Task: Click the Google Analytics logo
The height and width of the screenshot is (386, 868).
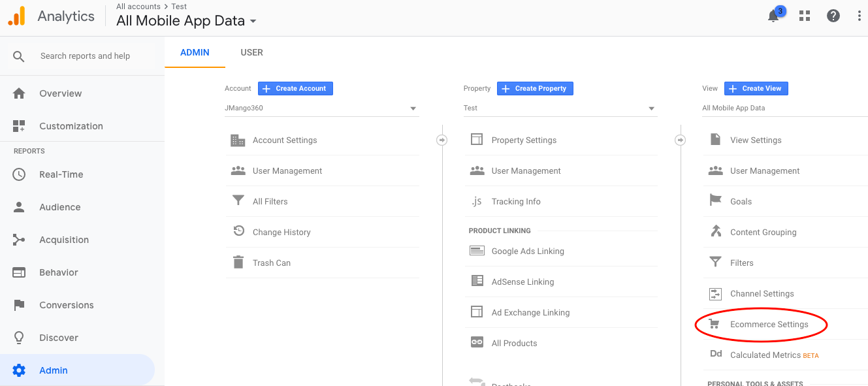Action: click(17, 16)
